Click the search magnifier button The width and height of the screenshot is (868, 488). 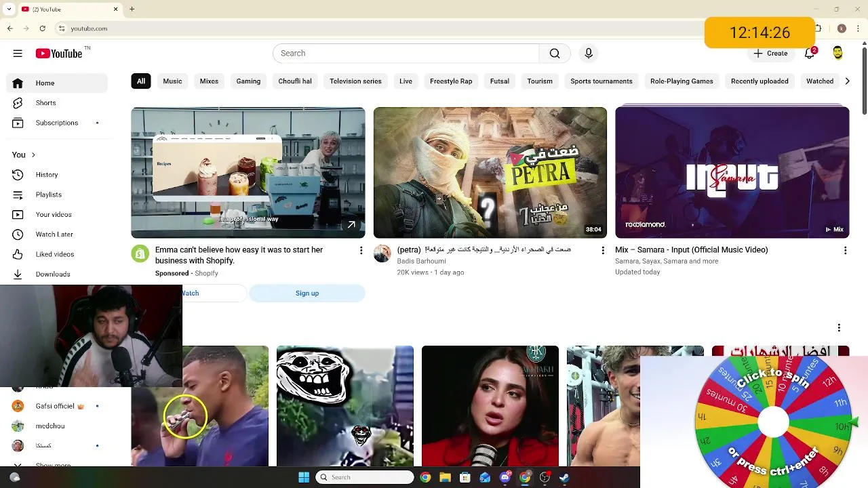(555, 54)
